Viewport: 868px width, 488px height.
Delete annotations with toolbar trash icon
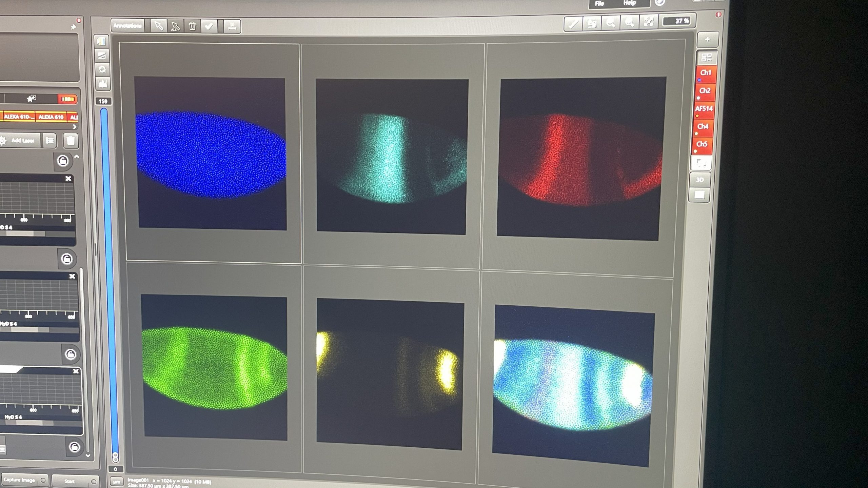click(x=192, y=26)
